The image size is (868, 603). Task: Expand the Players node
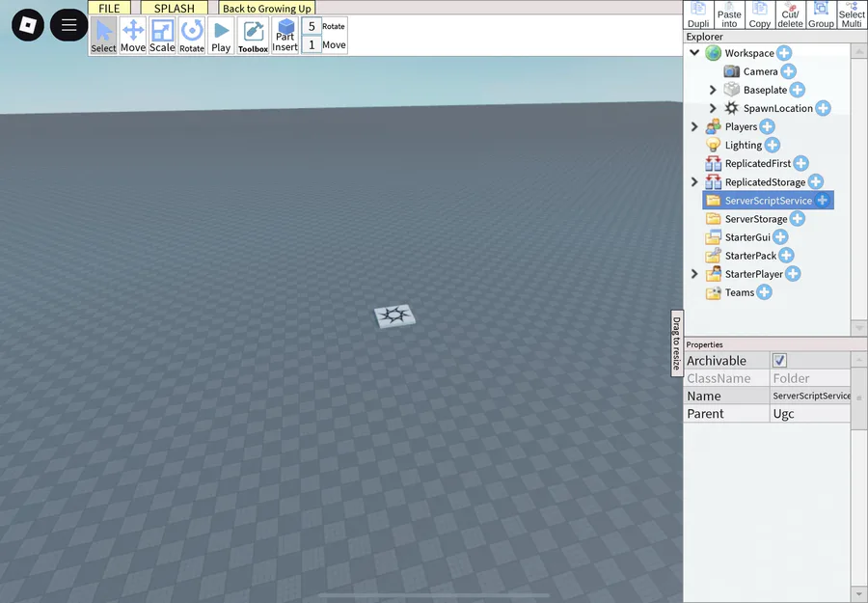coord(694,126)
